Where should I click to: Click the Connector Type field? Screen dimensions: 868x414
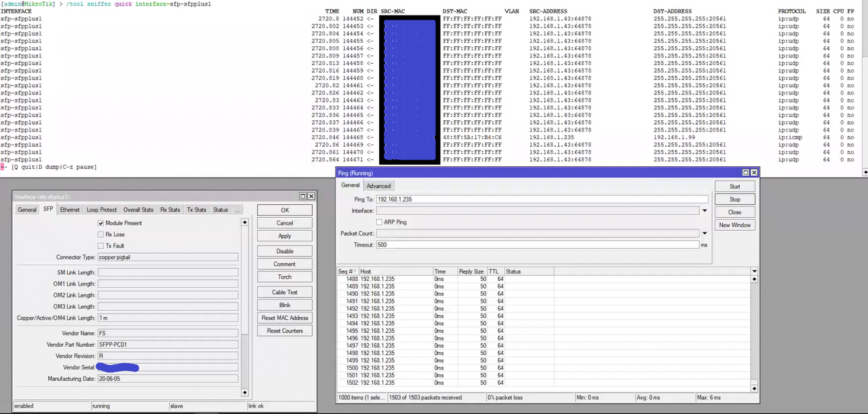(x=168, y=257)
